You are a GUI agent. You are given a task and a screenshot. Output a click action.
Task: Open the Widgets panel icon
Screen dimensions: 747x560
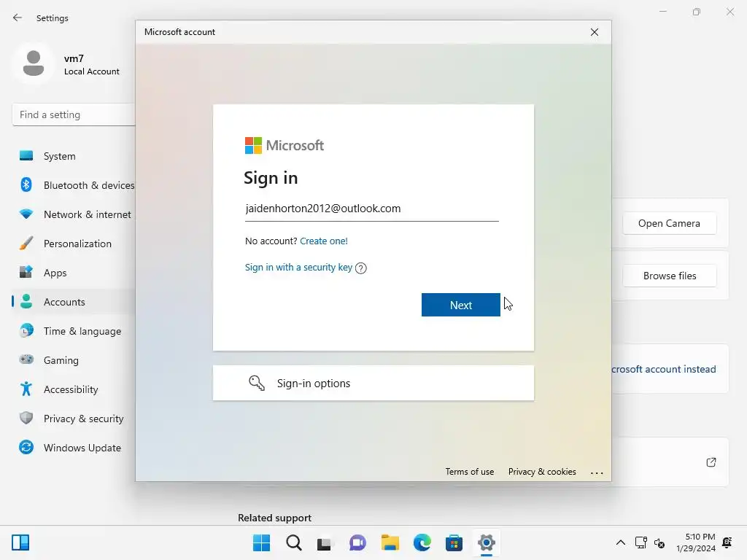click(x=20, y=542)
